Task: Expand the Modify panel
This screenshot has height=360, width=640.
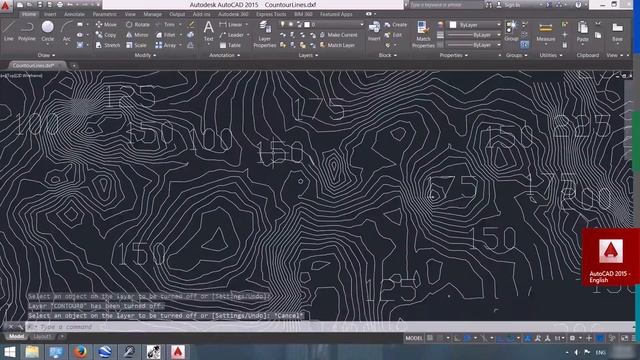Action: [145, 55]
